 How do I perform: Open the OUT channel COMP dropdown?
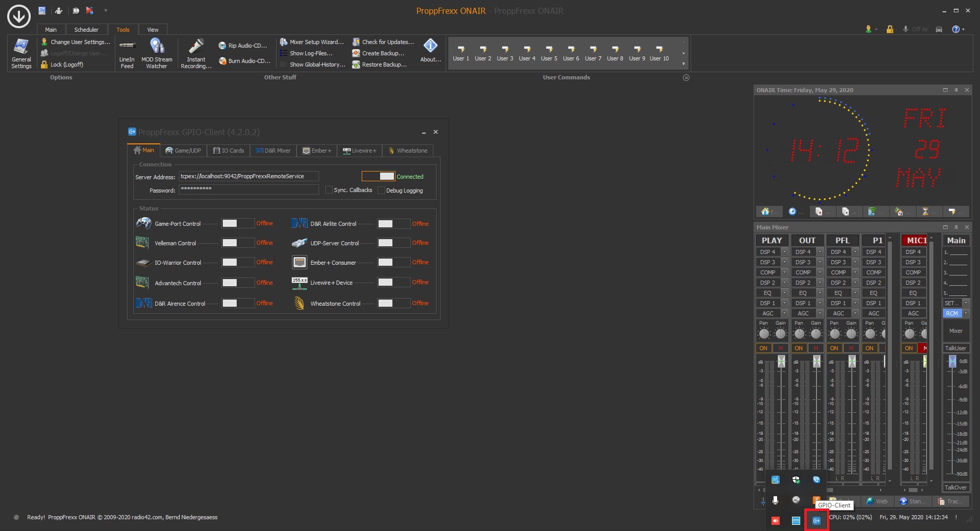tap(820, 272)
